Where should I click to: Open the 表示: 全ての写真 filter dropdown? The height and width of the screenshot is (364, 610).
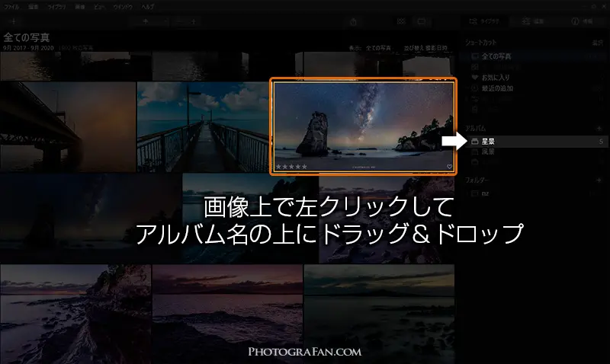point(370,48)
